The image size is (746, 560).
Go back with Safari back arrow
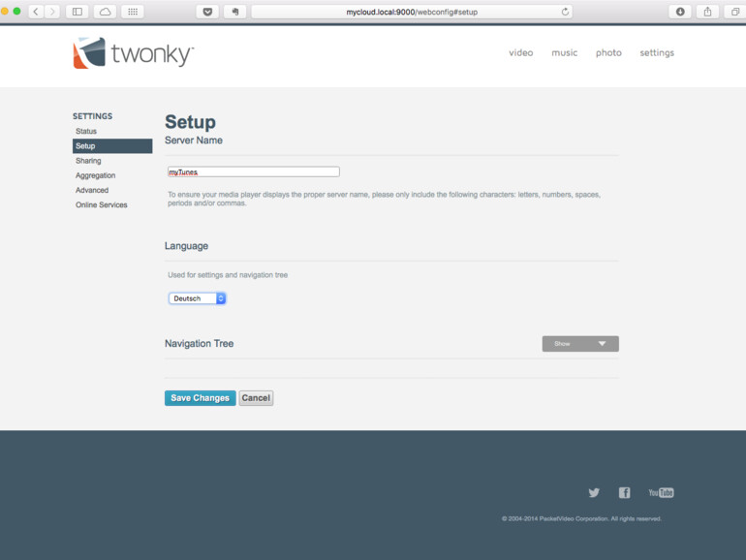(36, 12)
